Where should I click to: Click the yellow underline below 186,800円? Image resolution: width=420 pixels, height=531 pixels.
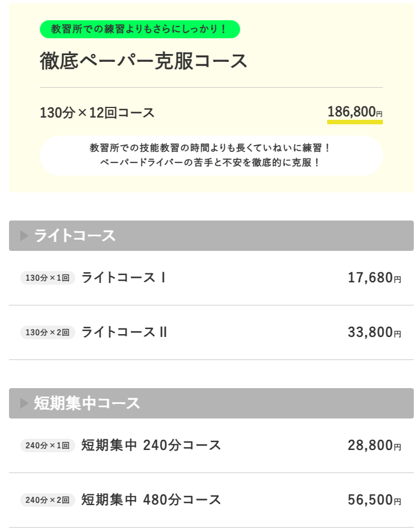[x=355, y=121]
